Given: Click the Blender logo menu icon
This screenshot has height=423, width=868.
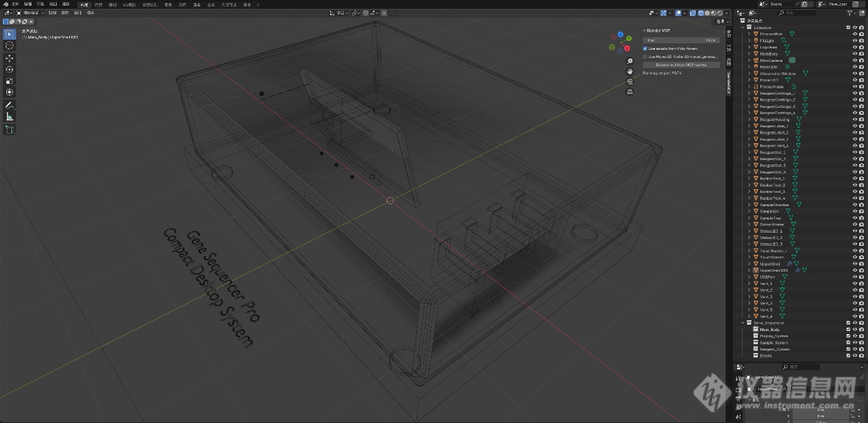Looking at the screenshot, I should [x=6, y=4].
